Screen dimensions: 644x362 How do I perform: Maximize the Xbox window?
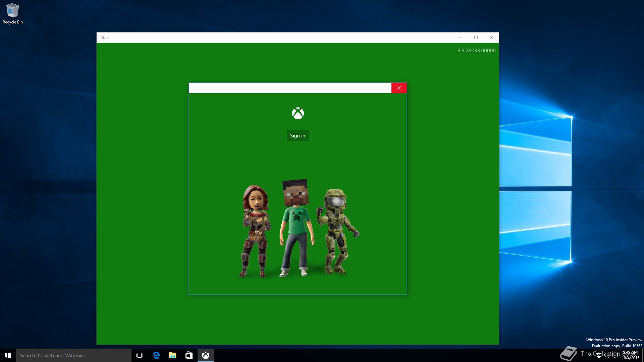click(x=476, y=38)
